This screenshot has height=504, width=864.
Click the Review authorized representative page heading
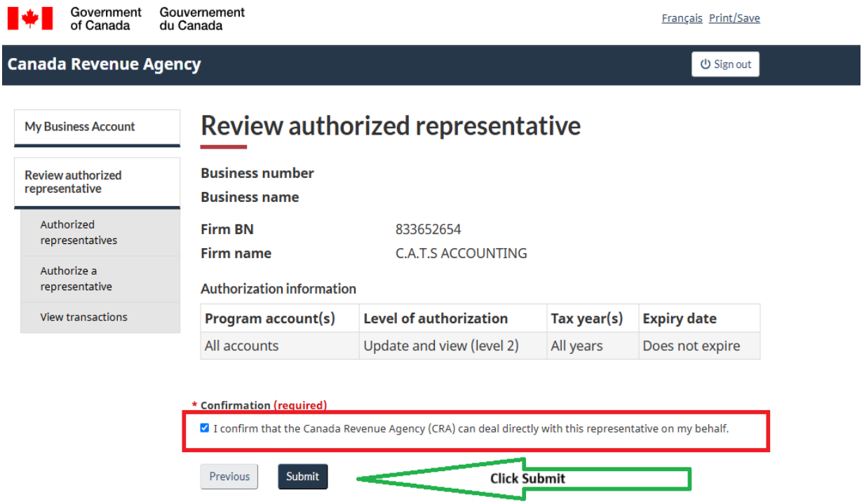click(391, 126)
